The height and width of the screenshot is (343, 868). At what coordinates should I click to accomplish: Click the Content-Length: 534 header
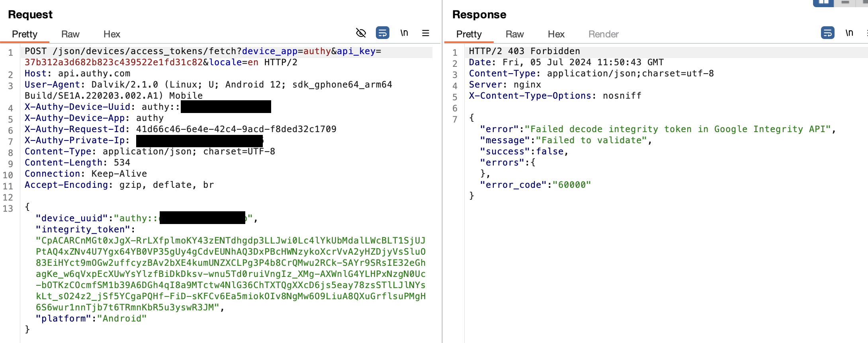(x=78, y=163)
